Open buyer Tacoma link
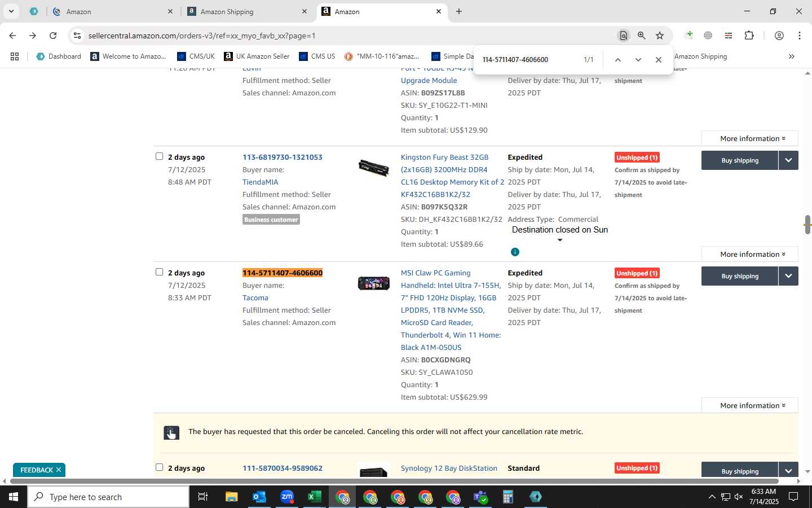The height and width of the screenshot is (508, 812). tap(255, 297)
